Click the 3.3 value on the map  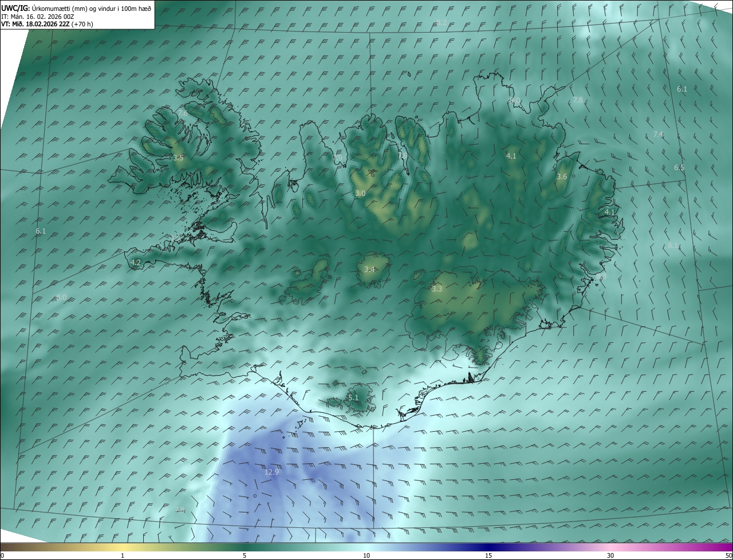[x=437, y=289]
